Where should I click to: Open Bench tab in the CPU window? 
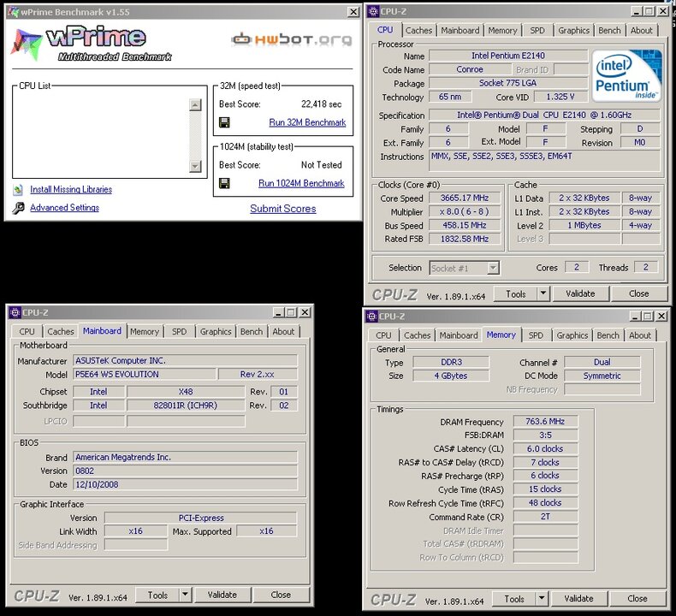pos(609,31)
